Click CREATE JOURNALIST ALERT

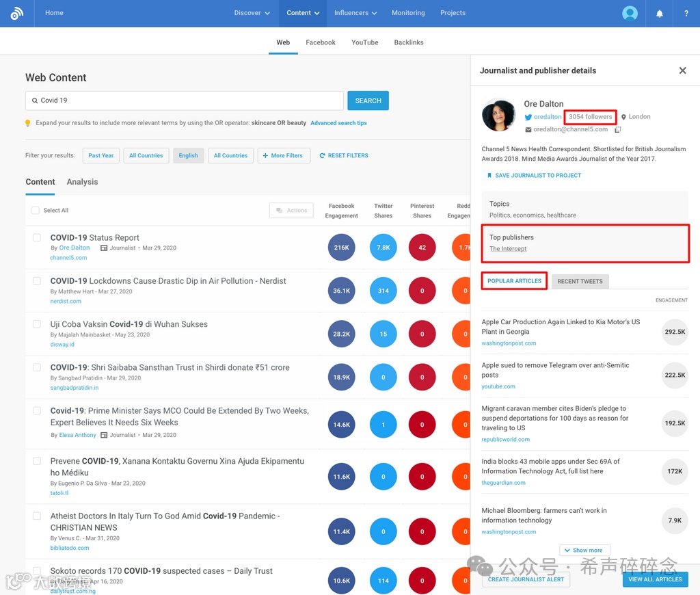526,579
